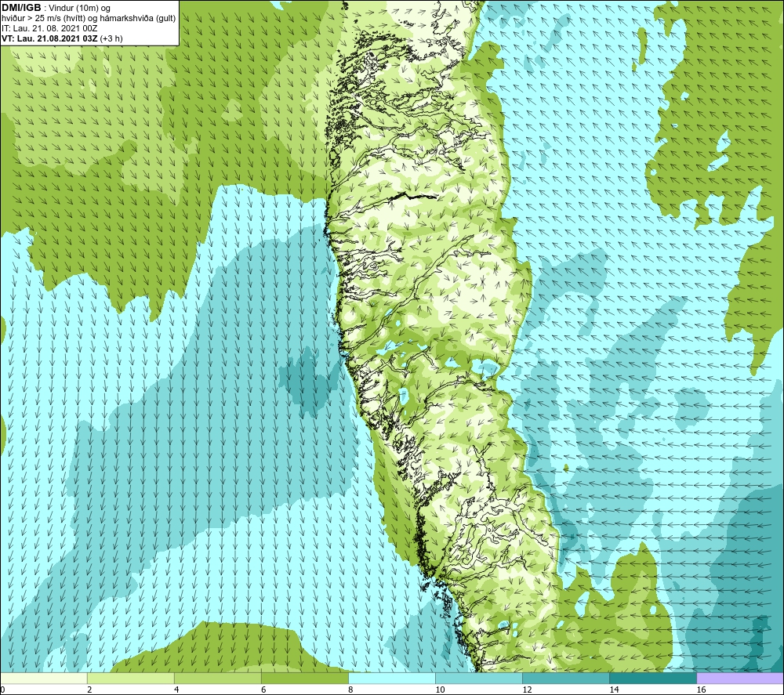784x695 pixels.
Task: Click the 'DMI/IGB' title text
Action: point(21,8)
